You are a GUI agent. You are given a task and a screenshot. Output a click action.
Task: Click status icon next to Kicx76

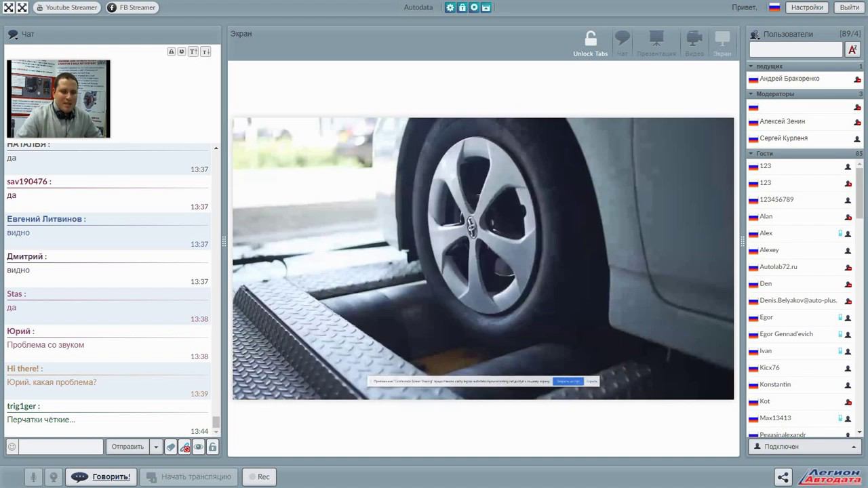[x=848, y=368]
